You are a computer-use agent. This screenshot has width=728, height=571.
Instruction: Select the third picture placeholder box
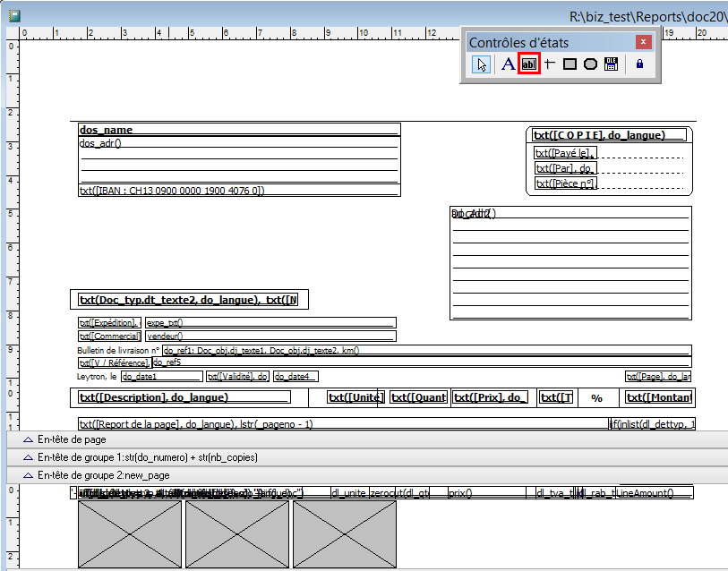[345, 534]
